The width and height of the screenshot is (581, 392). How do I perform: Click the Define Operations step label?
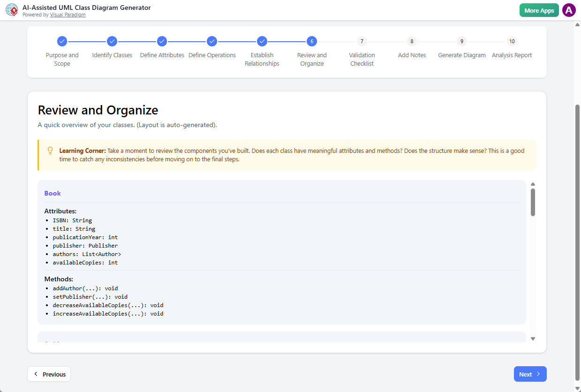(212, 55)
